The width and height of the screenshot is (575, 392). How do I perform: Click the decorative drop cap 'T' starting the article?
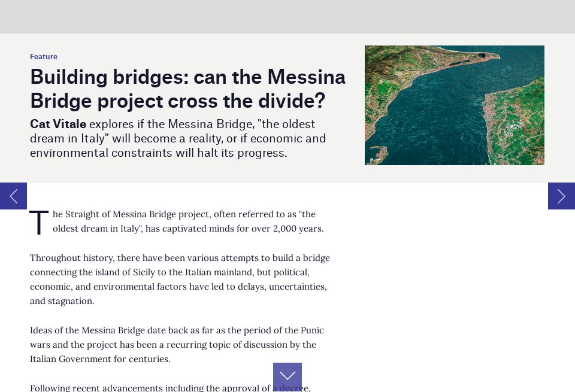[38, 223]
